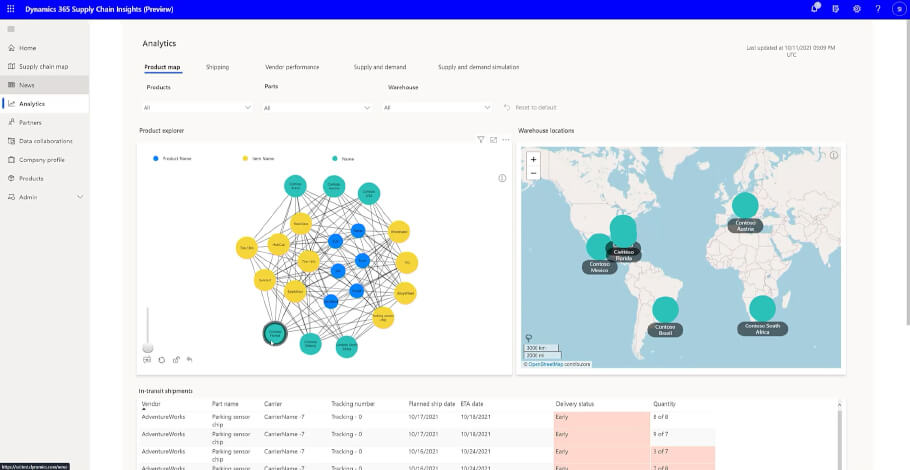Click the filter icon above Product explorer
This screenshot has width=910, height=470.
(x=481, y=140)
